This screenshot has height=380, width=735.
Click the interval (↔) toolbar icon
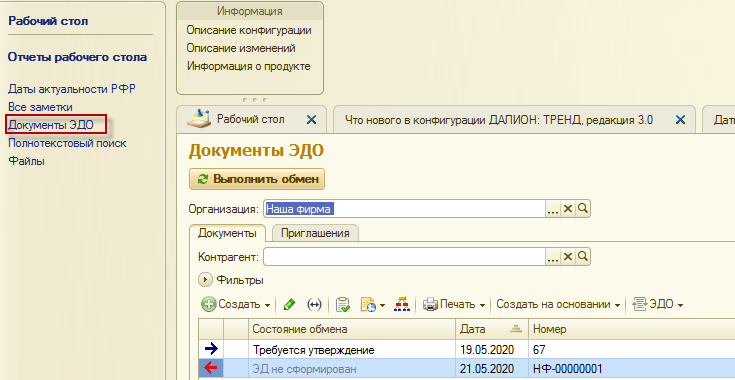click(x=314, y=305)
